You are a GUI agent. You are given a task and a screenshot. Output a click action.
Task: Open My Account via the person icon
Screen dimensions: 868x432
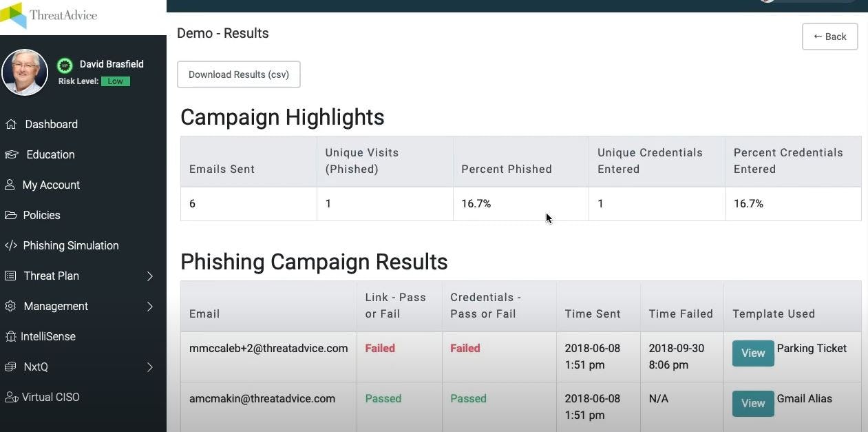tap(11, 185)
